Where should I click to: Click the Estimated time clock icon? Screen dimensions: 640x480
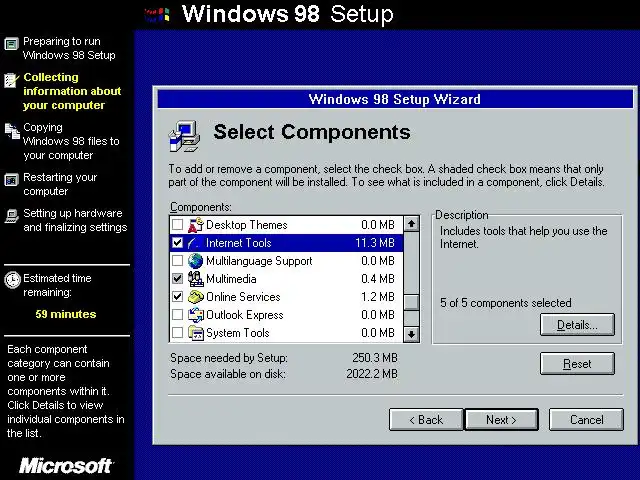12,280
